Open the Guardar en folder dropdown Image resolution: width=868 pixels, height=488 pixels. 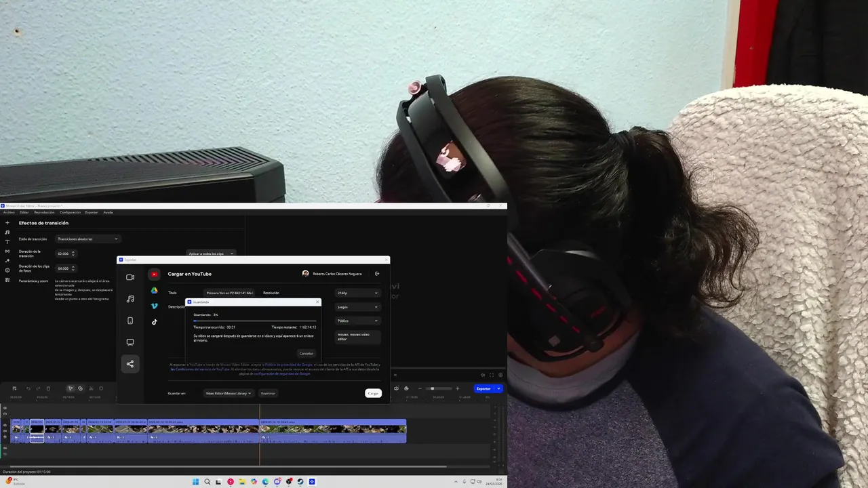coord(229,393)
